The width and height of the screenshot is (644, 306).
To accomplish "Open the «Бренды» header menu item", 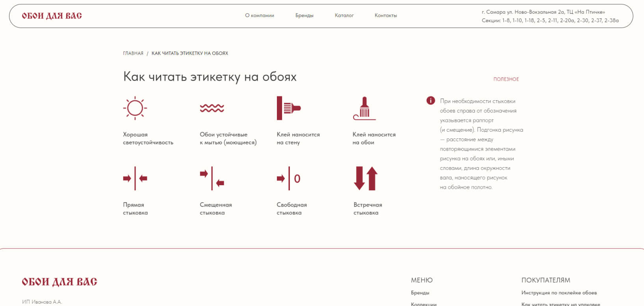I will (304, 15).
